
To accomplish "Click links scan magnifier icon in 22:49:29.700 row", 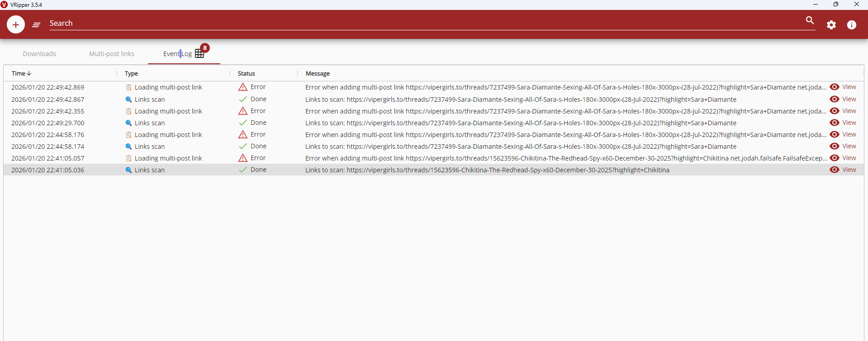I will click(x=128, y=123).
